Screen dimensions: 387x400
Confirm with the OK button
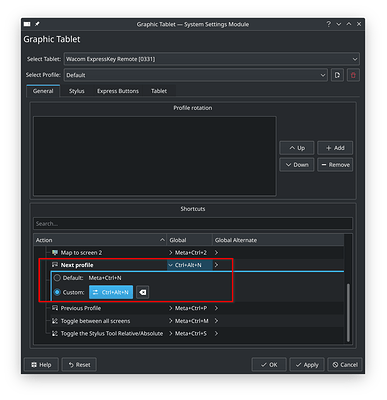pos(269,365)
